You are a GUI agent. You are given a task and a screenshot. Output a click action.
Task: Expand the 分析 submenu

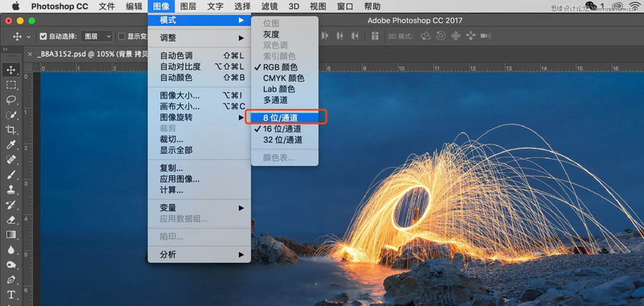[200, 255]
